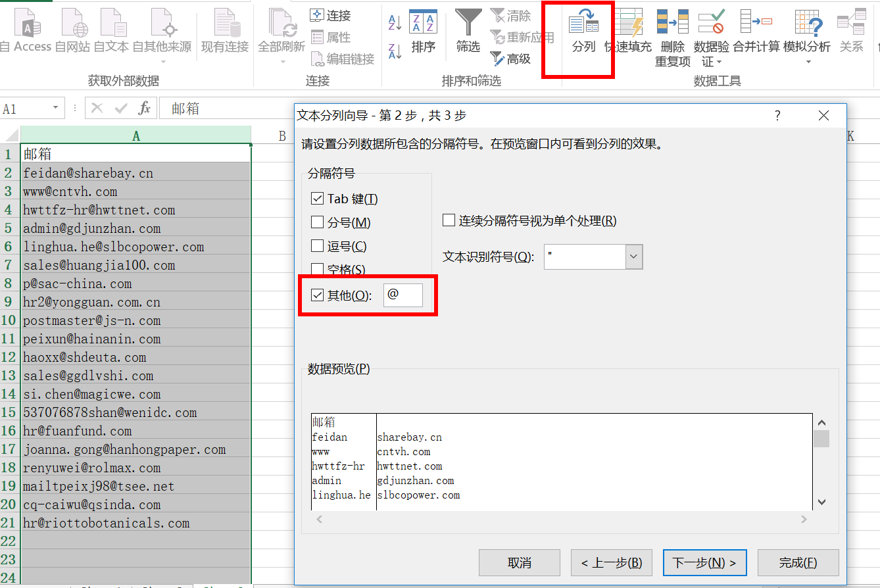This screenshot has height=588, width=880.
Task: Click the formula bar cancel X icon
Action: pyautogui.click(x=97, y=108)
